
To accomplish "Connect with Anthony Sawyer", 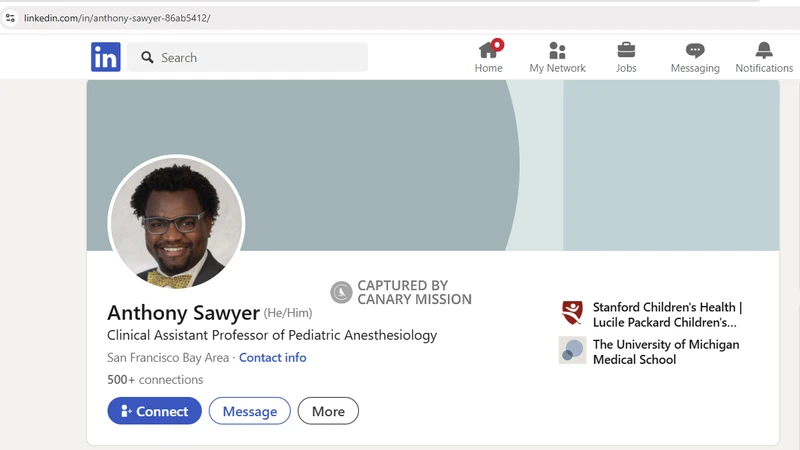I will [x=155, y=411].
